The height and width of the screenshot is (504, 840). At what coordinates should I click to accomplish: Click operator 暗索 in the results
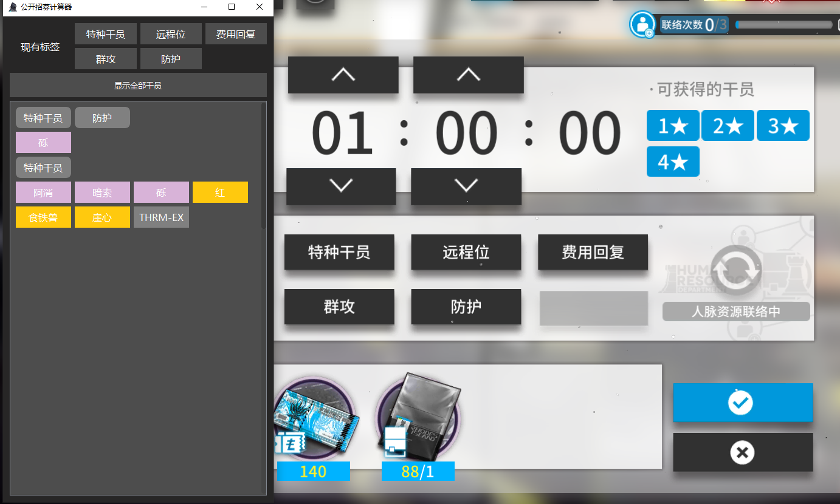coord(102,192)
